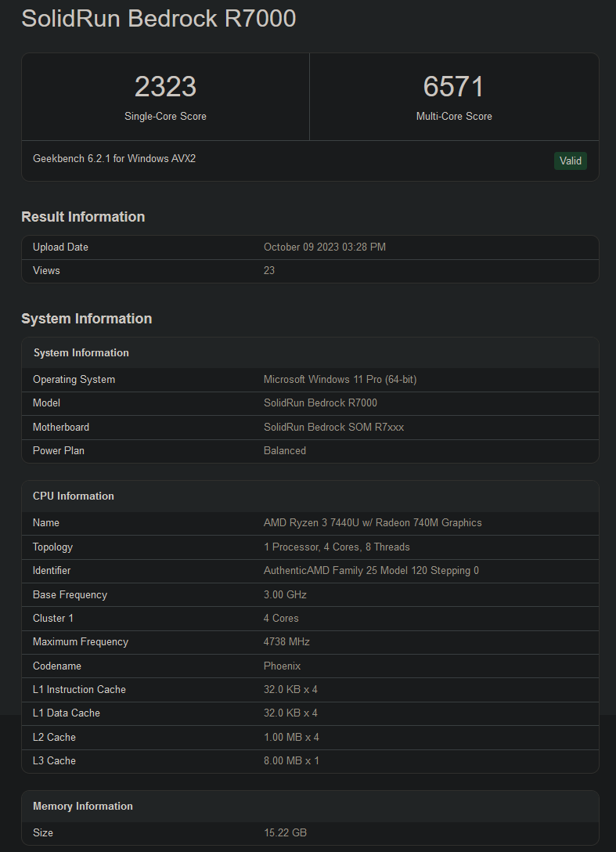
Task: Click the Multi-Core Score label
Action: [x=454, y=116]
